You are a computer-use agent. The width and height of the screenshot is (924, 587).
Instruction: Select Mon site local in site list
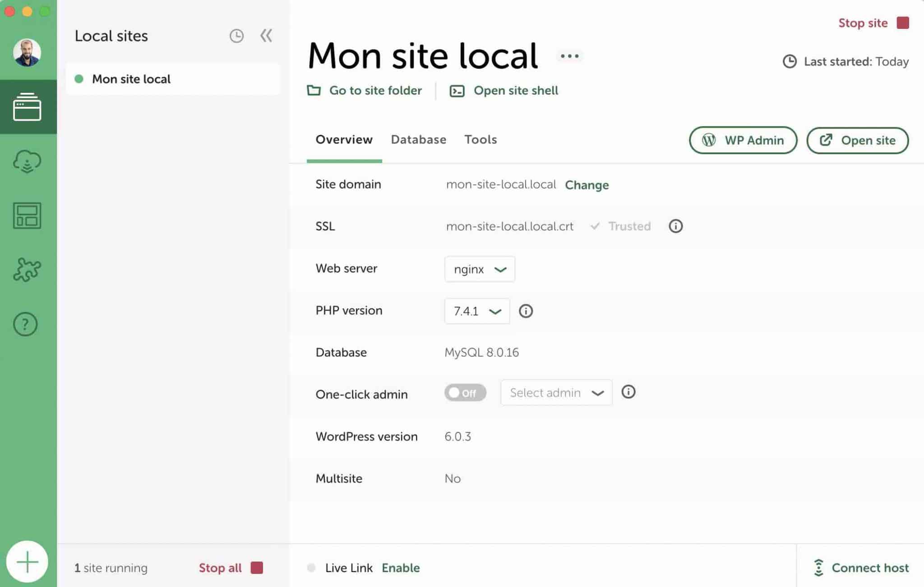[x=173, y=79]
